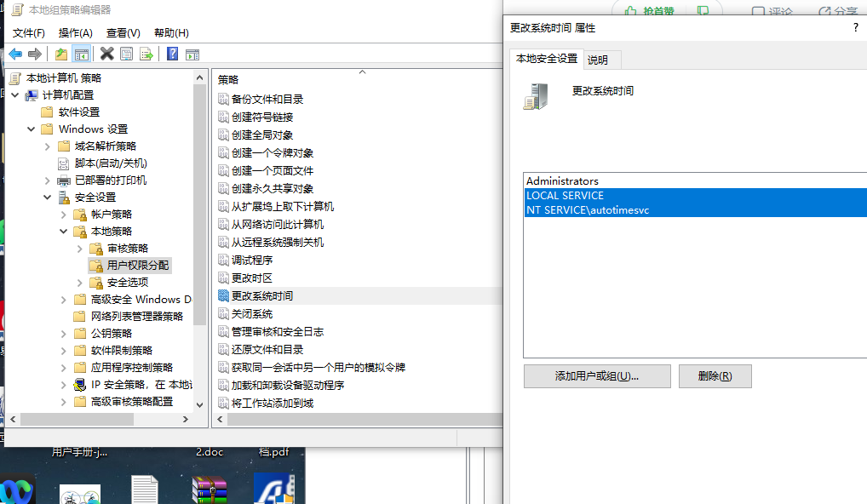Click policy list horizontal scrollbar left arrow
The image size is (867, 504).
pyautogui.click(x=220, y=420)
